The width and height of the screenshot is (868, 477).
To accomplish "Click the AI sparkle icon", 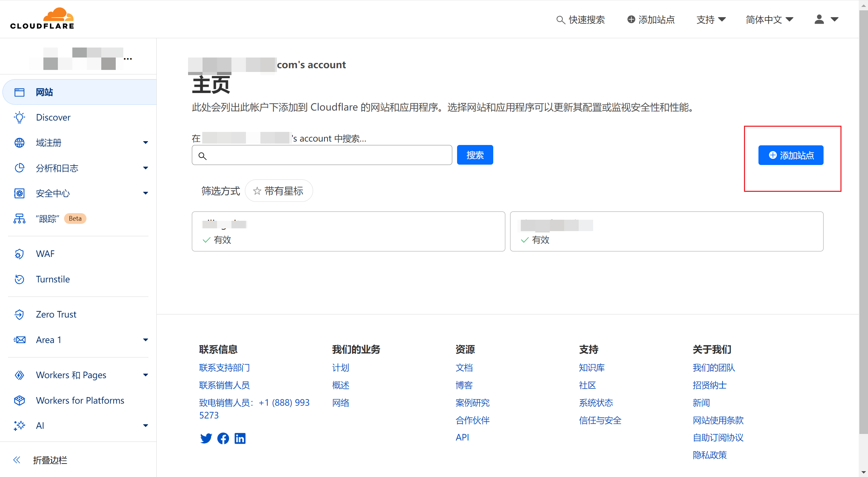I will click(x=20, y=426).
